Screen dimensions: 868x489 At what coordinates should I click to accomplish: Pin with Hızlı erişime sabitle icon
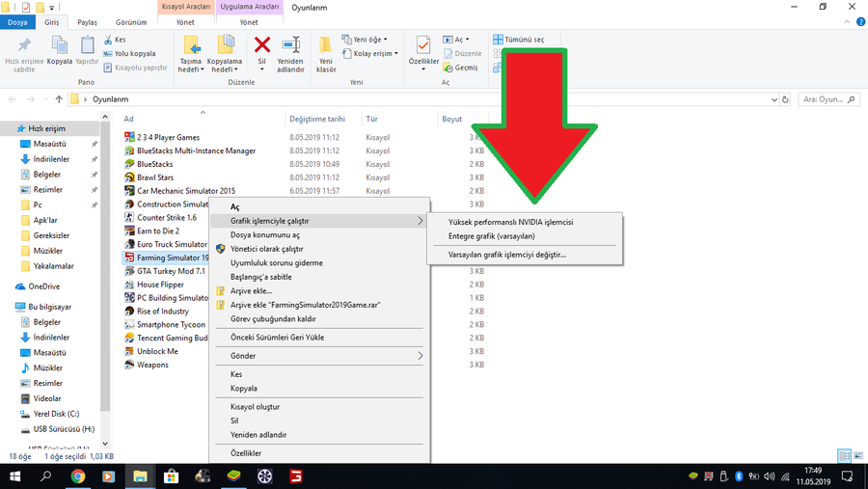pyautogui.click(x=24, y=45)
